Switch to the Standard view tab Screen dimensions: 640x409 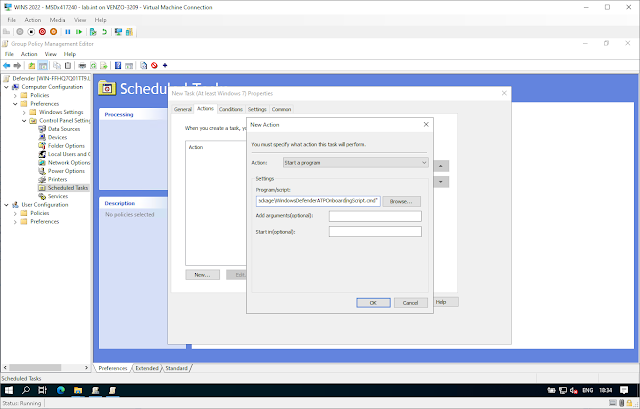[177, 368]
